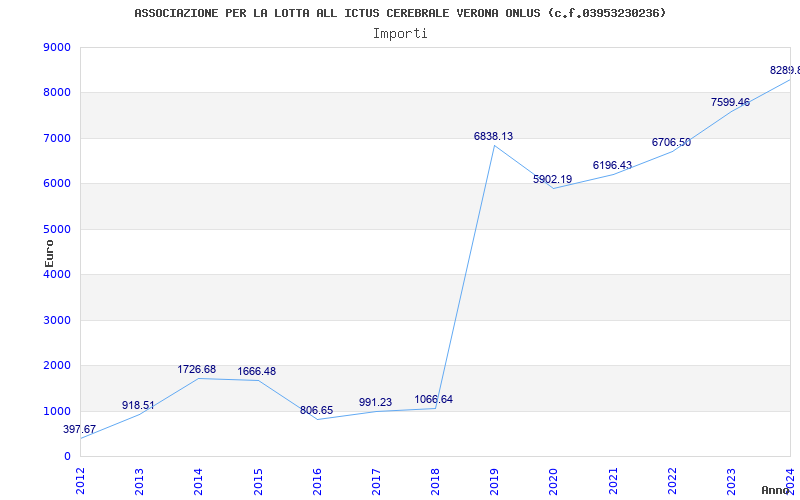Click x-axis year 2012
This screenshot has height=500, width=800.
80,481
